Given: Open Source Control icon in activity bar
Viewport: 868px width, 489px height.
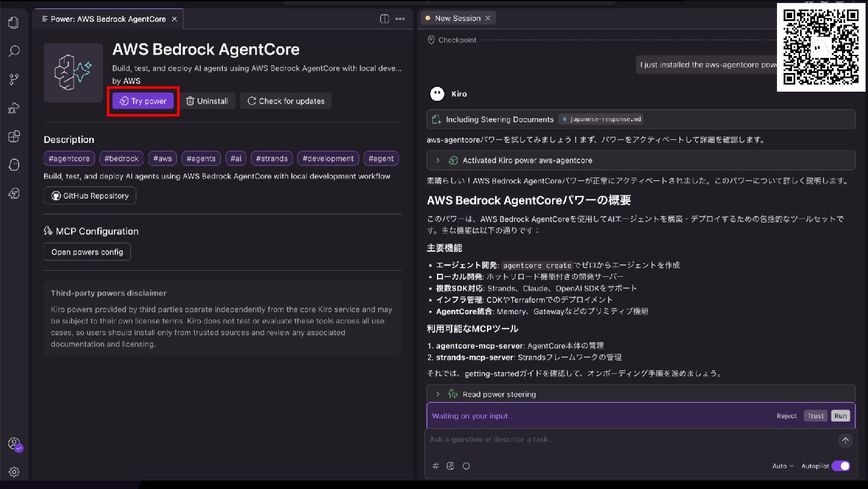Looking at the screenshot, I should click(x=14, y=80).
